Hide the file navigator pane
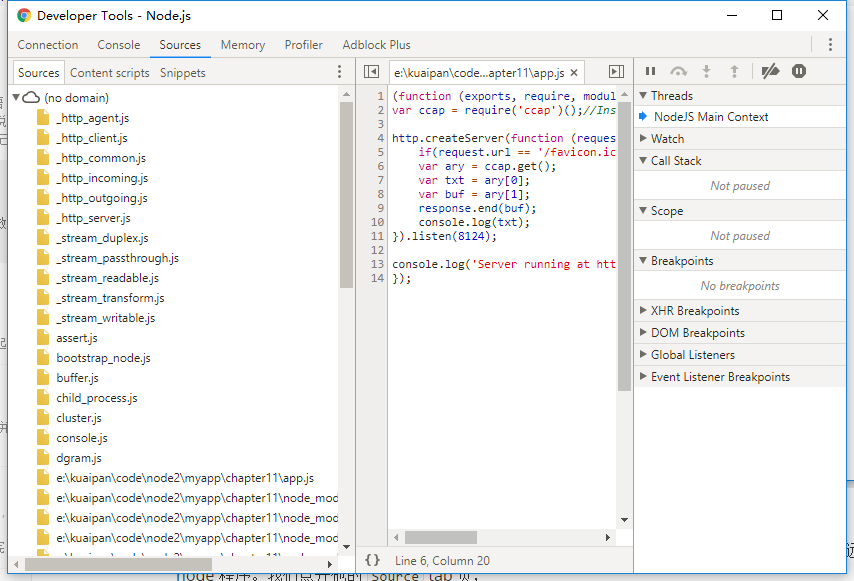This screenshot has height=581, width=854. coord(371,72)
